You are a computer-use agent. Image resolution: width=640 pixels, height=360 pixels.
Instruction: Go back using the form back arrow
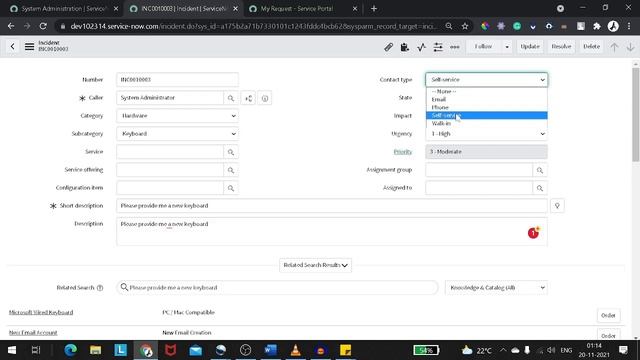[x=13, y=47]
